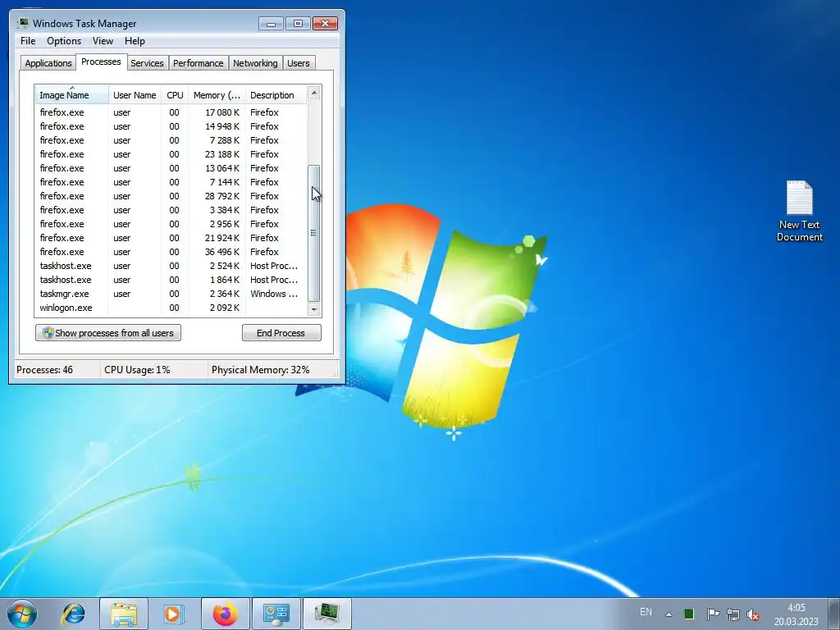Maximize the Task Manager window
Screen dimensions: 840x630
(298, 23)
